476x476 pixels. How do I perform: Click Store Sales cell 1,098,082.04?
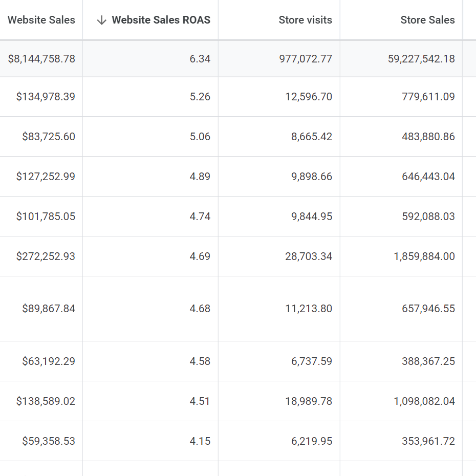(424, 401)
